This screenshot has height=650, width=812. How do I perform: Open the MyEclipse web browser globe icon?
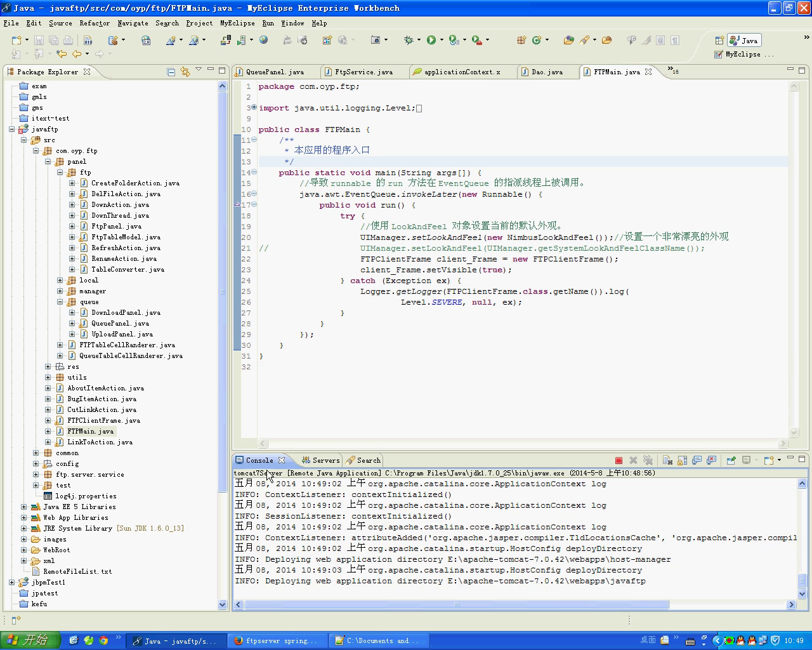[264, 40]
